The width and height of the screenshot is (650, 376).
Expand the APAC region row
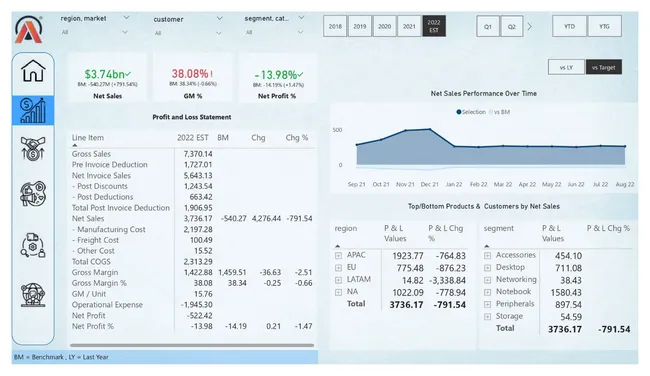(x=338, y=255)
